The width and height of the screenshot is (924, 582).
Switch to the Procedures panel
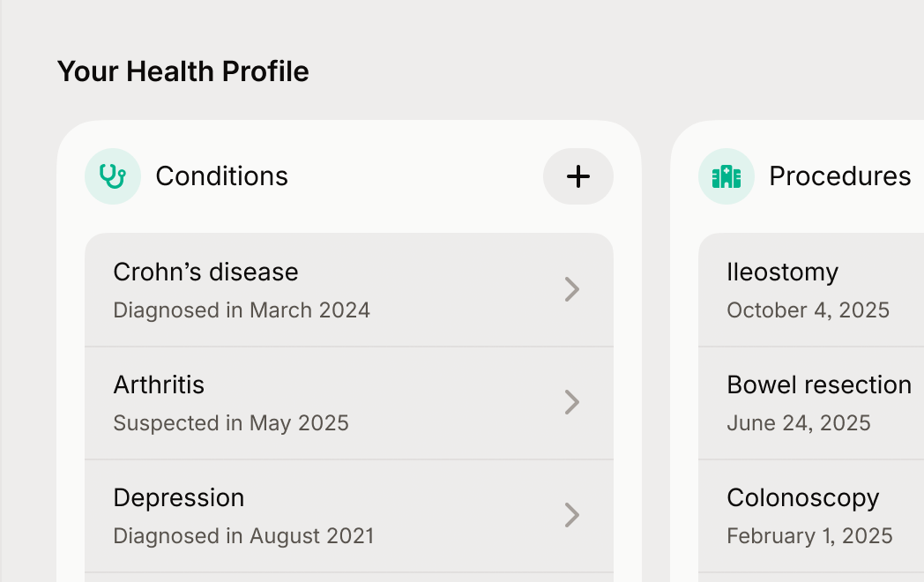point(839,176)
